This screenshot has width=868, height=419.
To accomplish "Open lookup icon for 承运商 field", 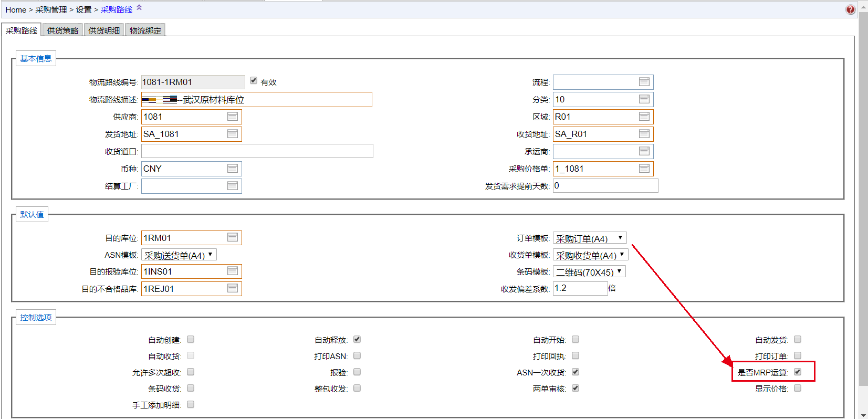I will tap(644, 151).
